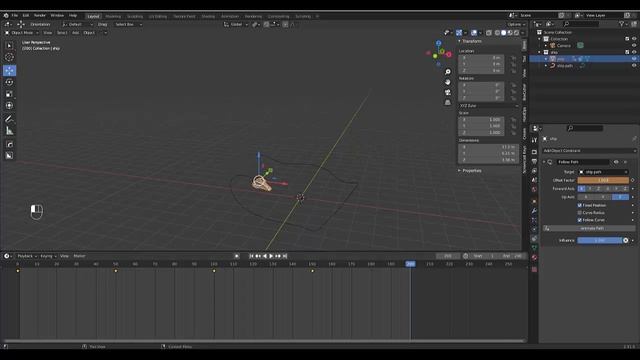Image resolution: width=640 pixels, height=360 pixels.
Task: Select the Rotate tool in left toolbar
Action: tap(9, 82)
